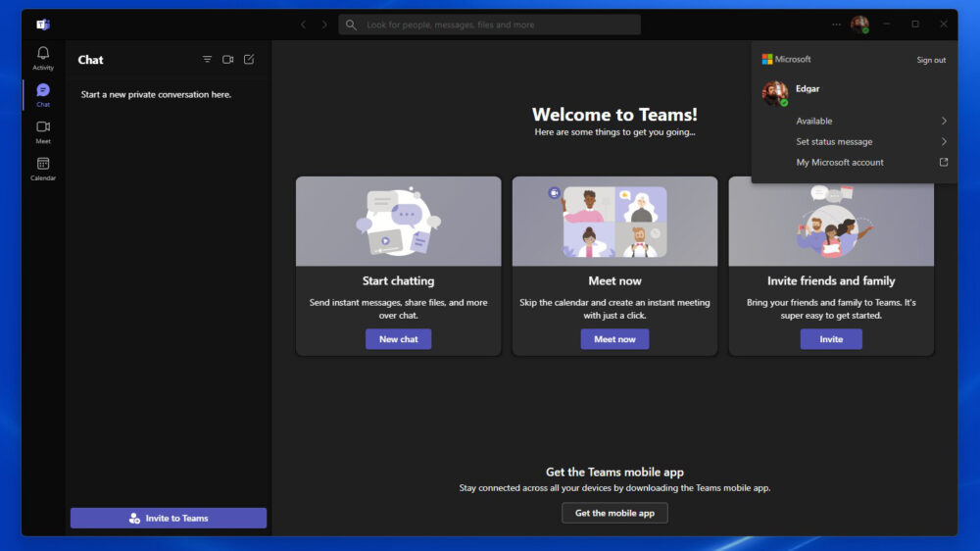The width and height of the screenshot is (980, 551).
Task: Click the search box at the top
Action: 490,25
